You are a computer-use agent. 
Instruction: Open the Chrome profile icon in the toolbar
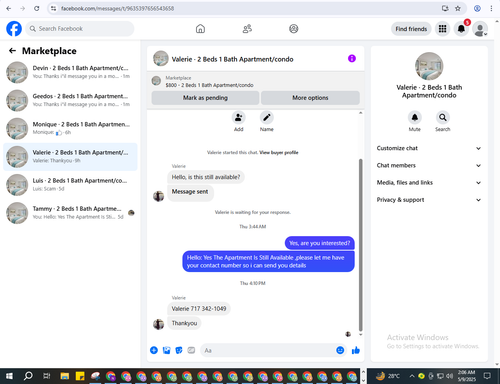tap(477, 8)
